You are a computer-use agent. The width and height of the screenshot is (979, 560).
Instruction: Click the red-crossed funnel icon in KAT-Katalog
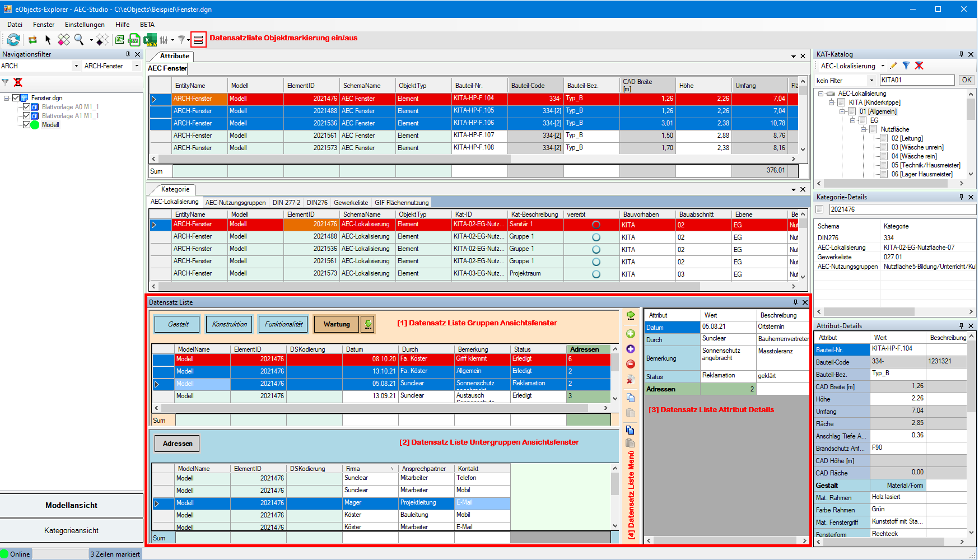pyautogui.click(x=919, y=66)
